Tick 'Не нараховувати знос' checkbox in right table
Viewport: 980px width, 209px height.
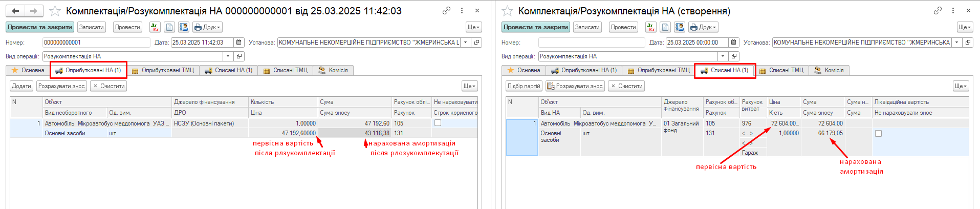(878, 133)
